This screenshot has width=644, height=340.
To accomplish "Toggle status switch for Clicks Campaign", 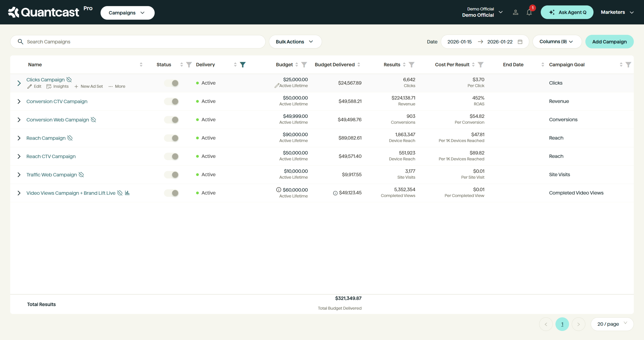I will click(172, 83).
